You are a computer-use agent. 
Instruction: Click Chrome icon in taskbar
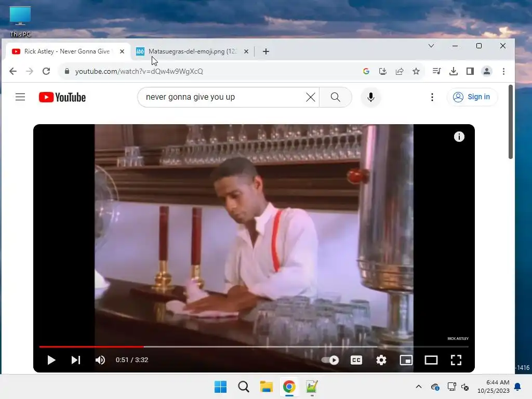click(x=289, y=387)
